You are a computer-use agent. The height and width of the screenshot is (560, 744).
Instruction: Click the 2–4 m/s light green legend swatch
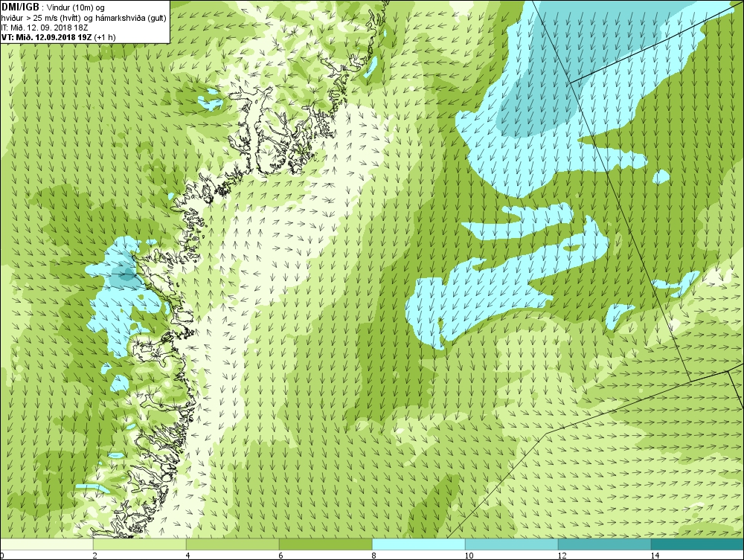(x=140, y=544)
